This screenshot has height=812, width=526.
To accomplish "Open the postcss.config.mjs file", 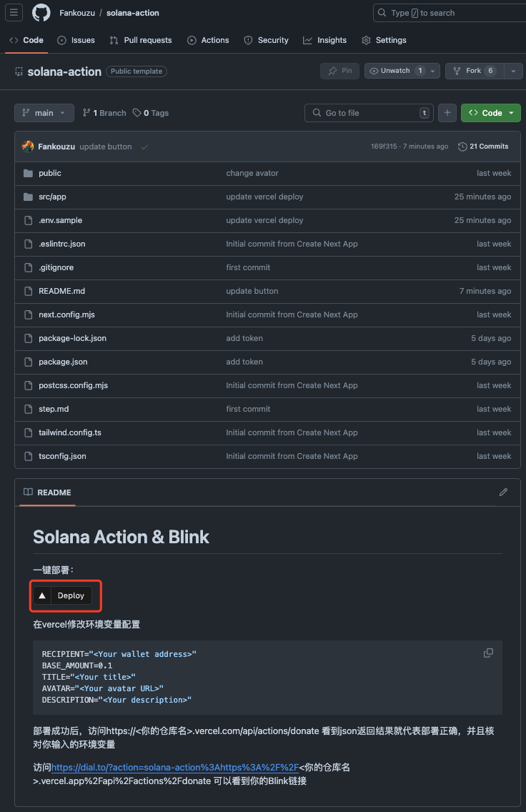I will 74,385.
